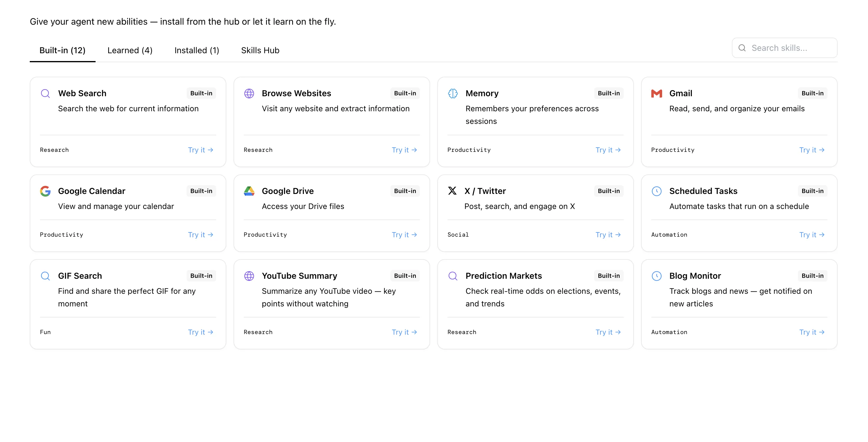Click the Gmail envelope icon
The height and width of the screenshot is (442, 868).
(x=656, y=94)
